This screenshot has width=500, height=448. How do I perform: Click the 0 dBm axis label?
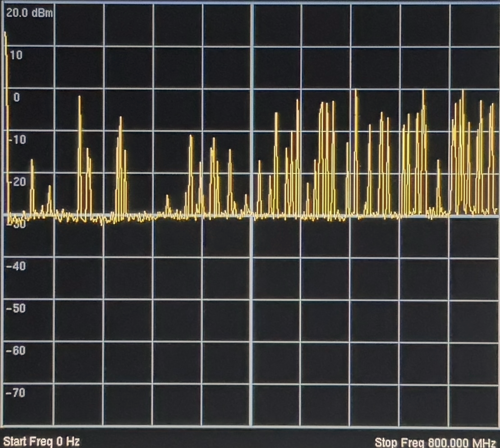coord(16,97)
